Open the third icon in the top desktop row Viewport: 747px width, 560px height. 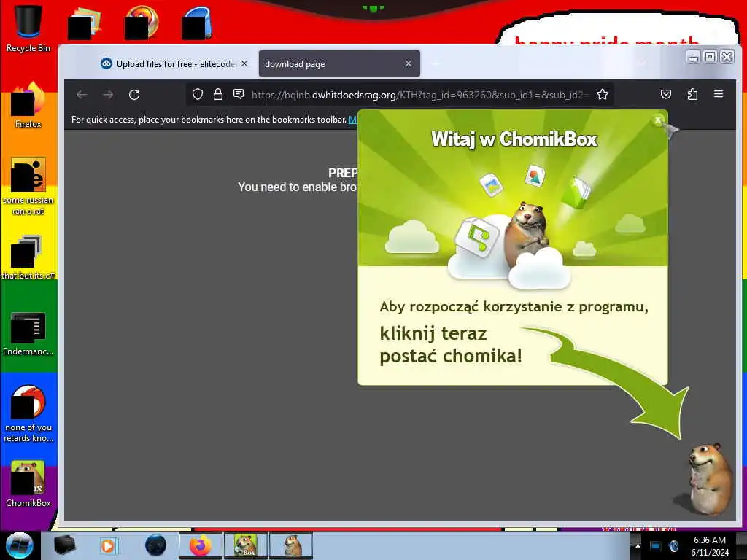click(142, 23)
